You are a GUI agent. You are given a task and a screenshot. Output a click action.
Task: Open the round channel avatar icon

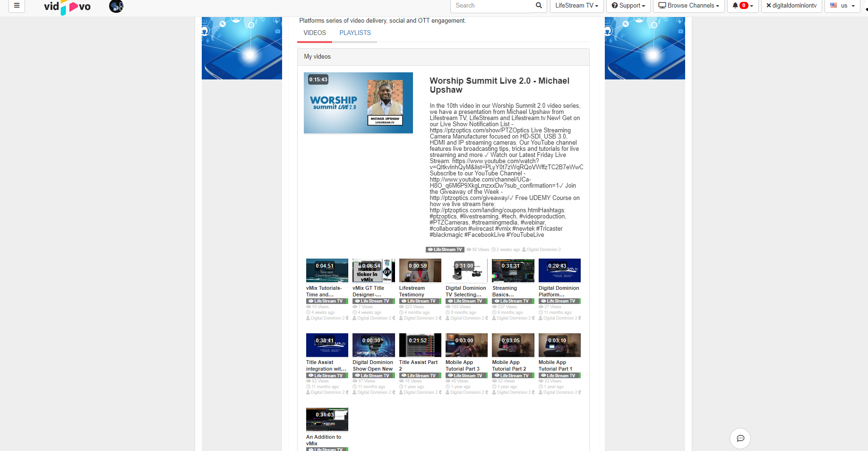(x=116, y=6)
